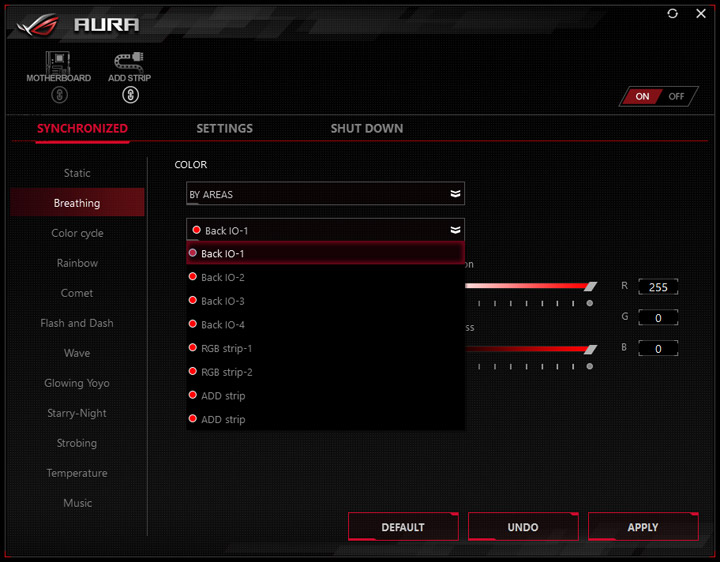Viewport: 720px width, 562px height.
Task: Toggle sync link under ADD STRIP
Action: tap(130, 95)
